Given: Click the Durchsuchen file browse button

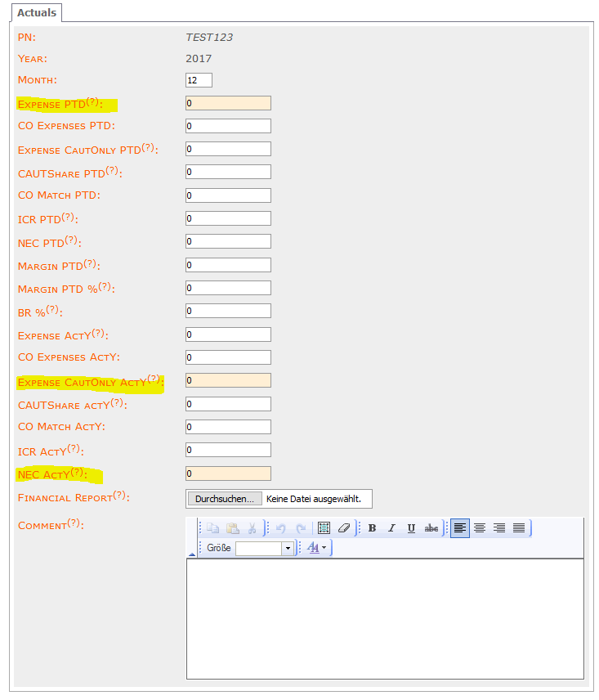Looking at the screenshot, I should [225, 499].
